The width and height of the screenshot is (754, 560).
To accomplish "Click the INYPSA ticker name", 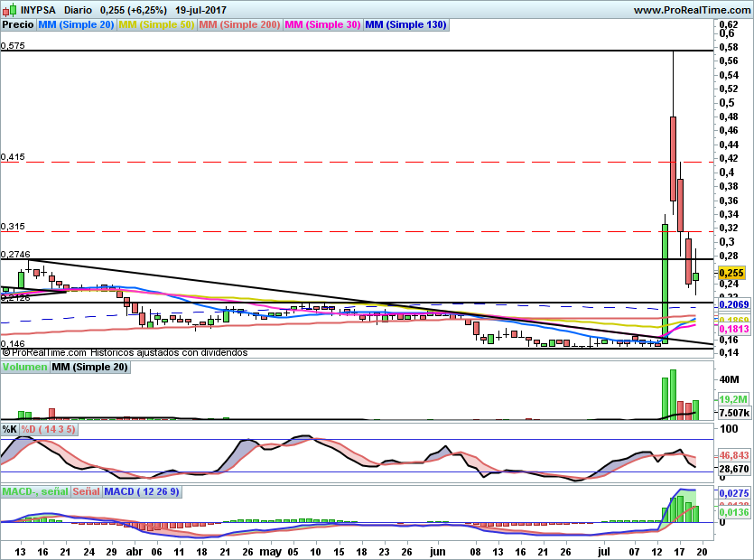I will [x=39, y=10].
